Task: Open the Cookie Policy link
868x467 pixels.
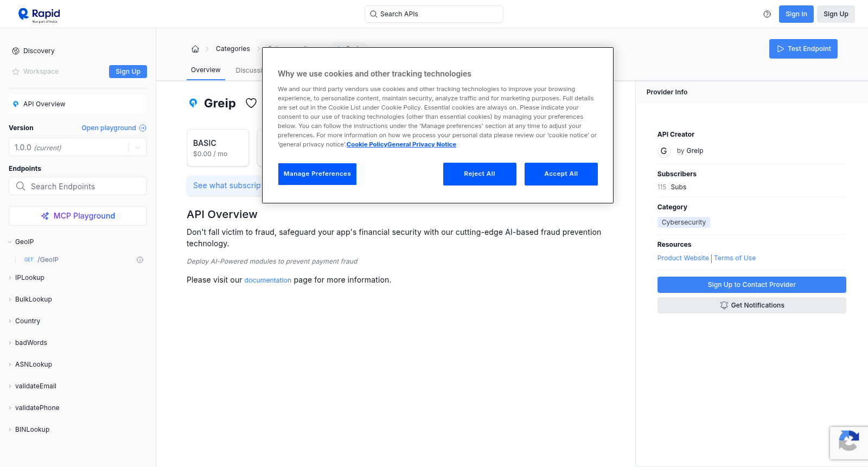Action: tap(367, 144)
